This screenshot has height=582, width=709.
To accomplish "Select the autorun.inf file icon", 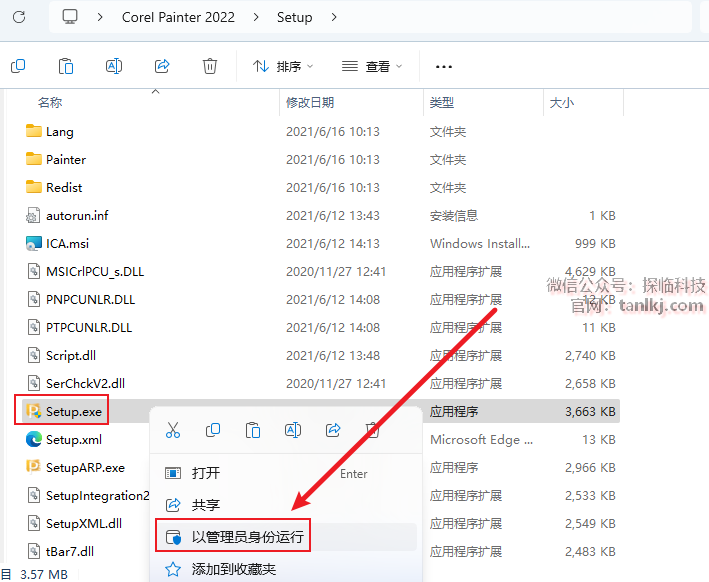I will tap(33, 215).
